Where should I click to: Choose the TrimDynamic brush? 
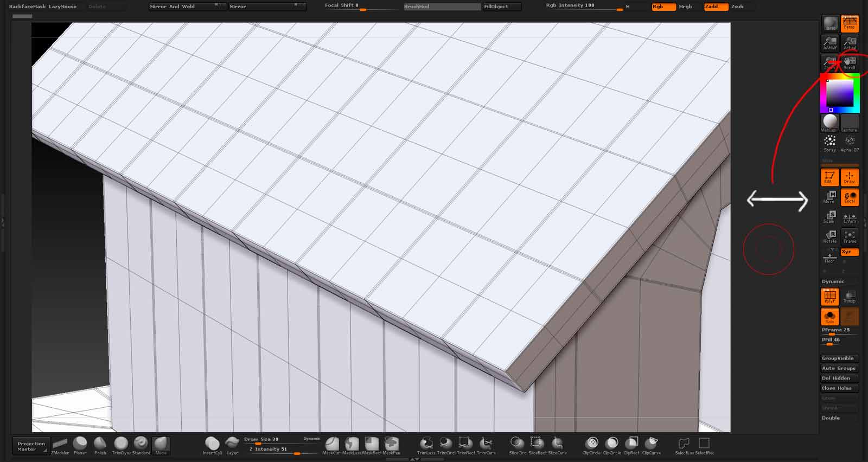pyautogui.click(x=120, y=445)
